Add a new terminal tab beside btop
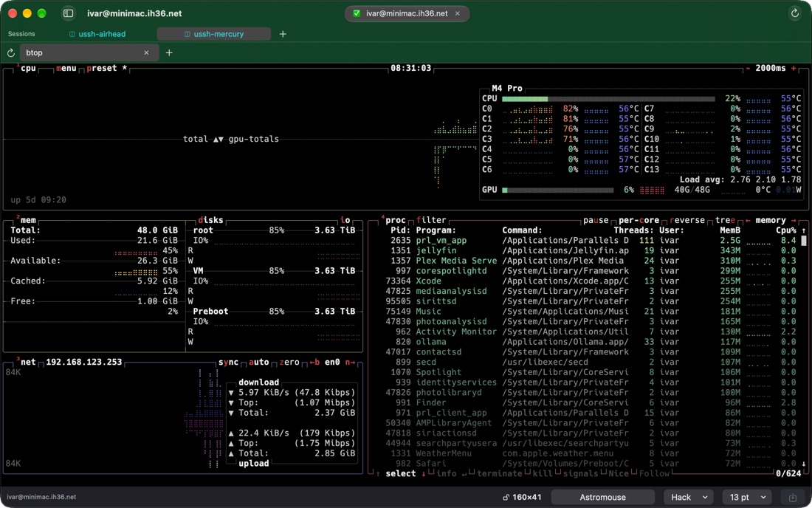 (169, 53)
